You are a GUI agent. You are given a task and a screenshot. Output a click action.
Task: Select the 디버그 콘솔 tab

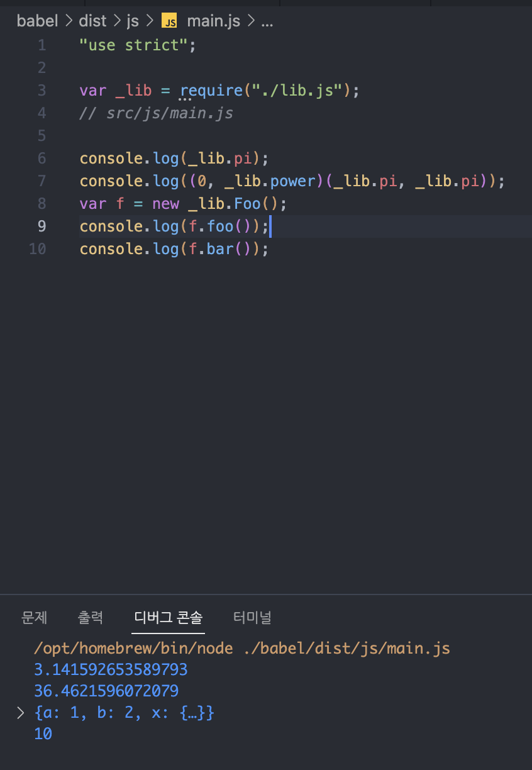[x=168, y=618]
